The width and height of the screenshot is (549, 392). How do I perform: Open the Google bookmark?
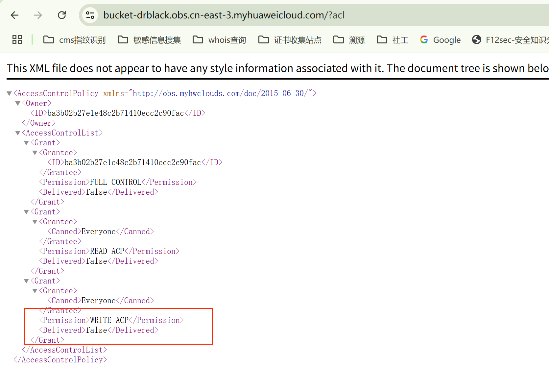tap(440, 40)
